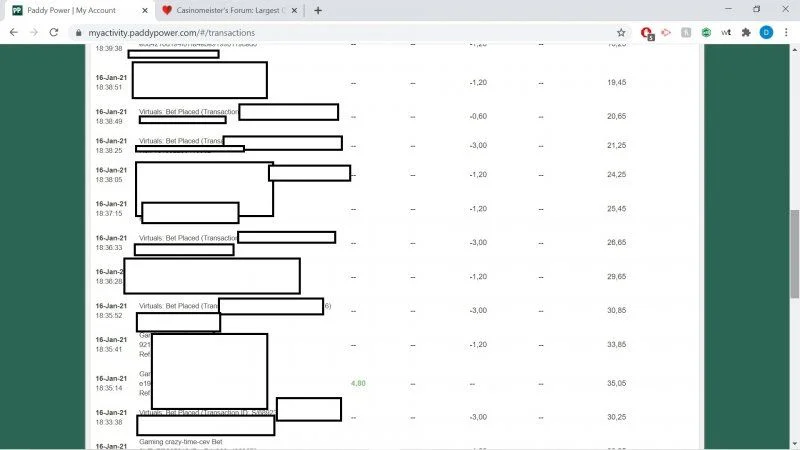
Task: Select the balance value 26,65
Action: (616, 242)
